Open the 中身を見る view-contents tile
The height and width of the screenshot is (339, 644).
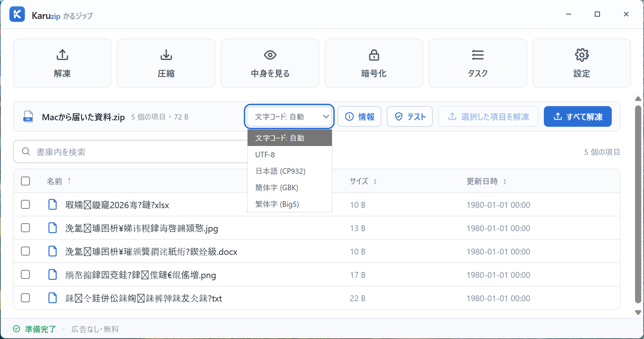[270, 63]
